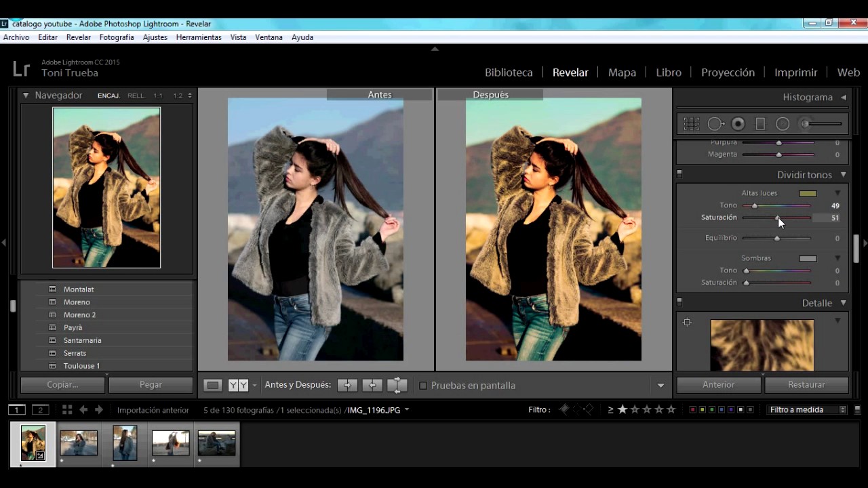Filter by first flag status icon
This screenshot has height=488, width=868.
coord(564,409)
